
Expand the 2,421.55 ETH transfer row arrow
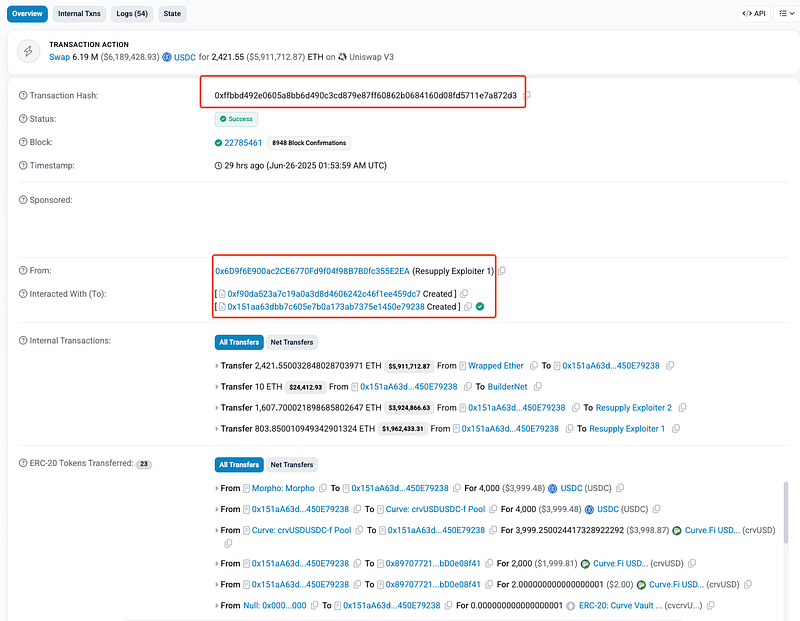tap(217, 366)
